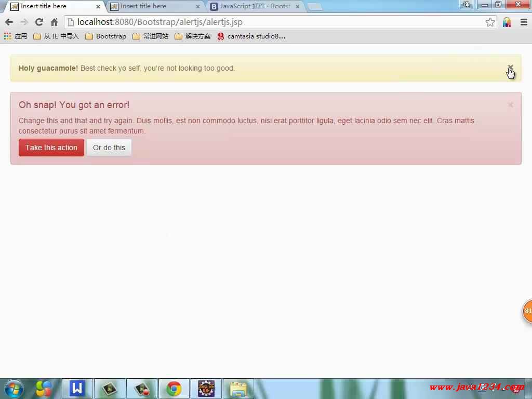Click the Or do this button
The image size is (532, 399).
click(109, 148)
